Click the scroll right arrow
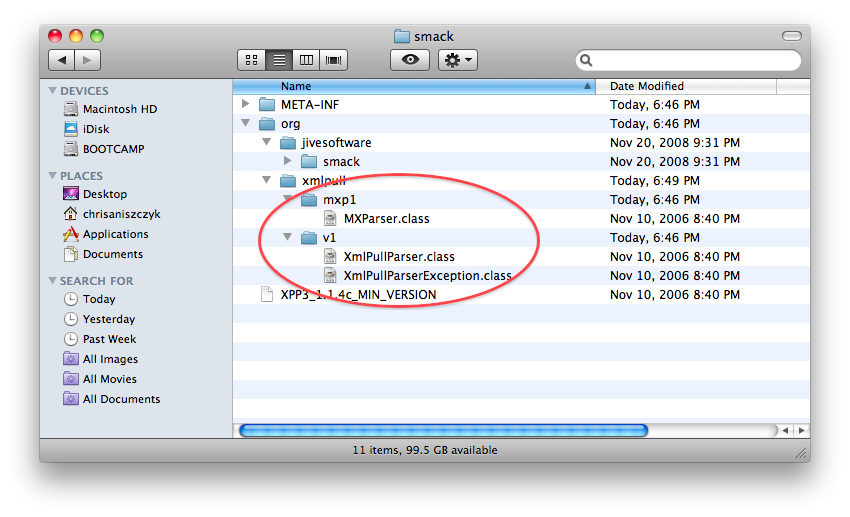This screenshot has height=517, width=850. [801, 430]
